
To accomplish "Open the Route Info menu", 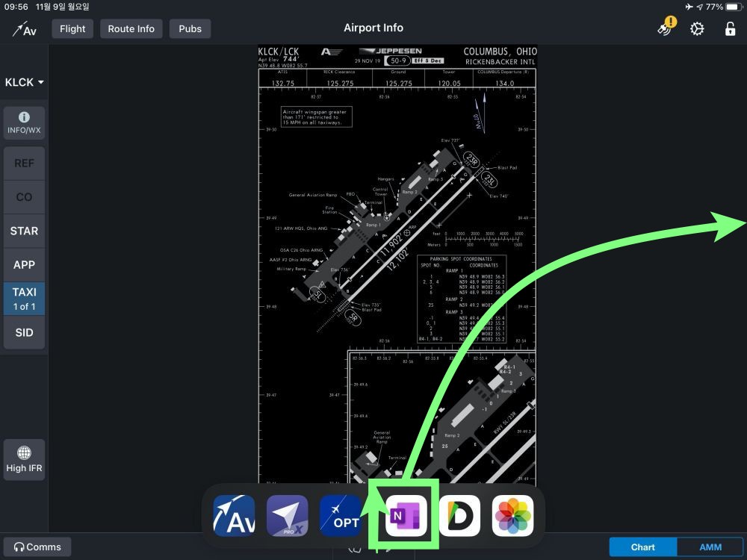I will [x=131, y=29].
